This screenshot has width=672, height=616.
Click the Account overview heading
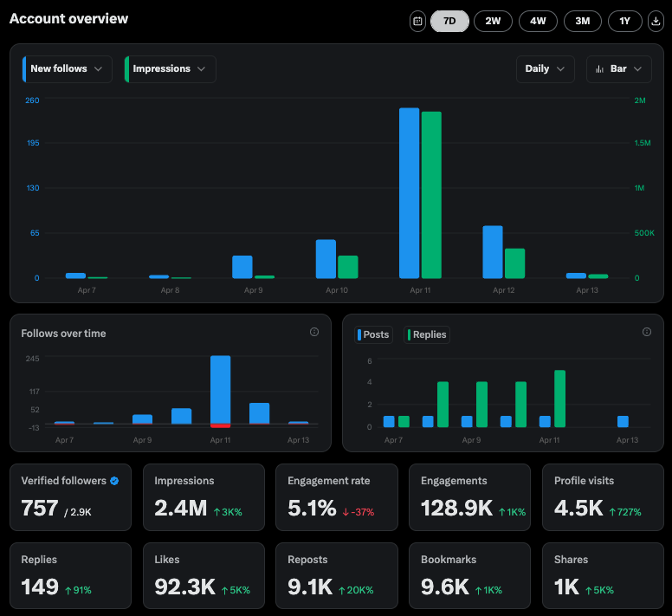[69, 19]
